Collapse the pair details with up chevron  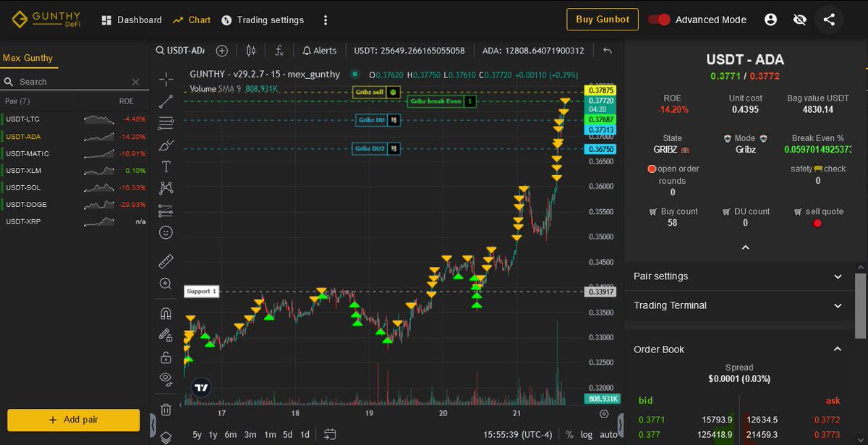746,247
